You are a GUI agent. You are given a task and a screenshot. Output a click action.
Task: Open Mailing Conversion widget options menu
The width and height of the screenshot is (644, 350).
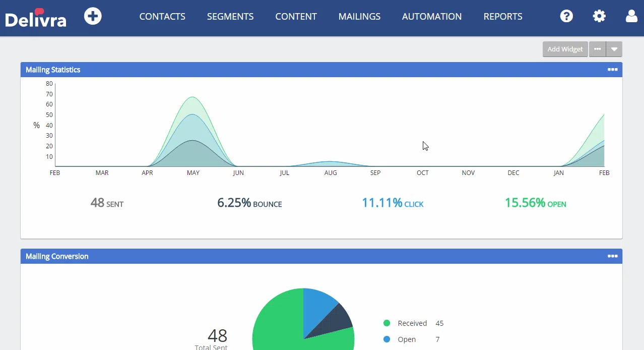pyautogui.click(x=612, y=256)
